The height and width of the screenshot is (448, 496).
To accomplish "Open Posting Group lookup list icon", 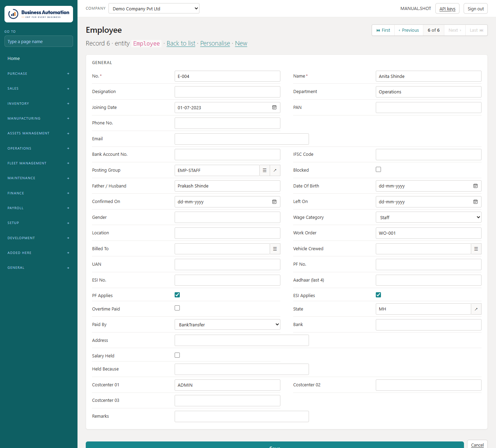I will (265, 170).
